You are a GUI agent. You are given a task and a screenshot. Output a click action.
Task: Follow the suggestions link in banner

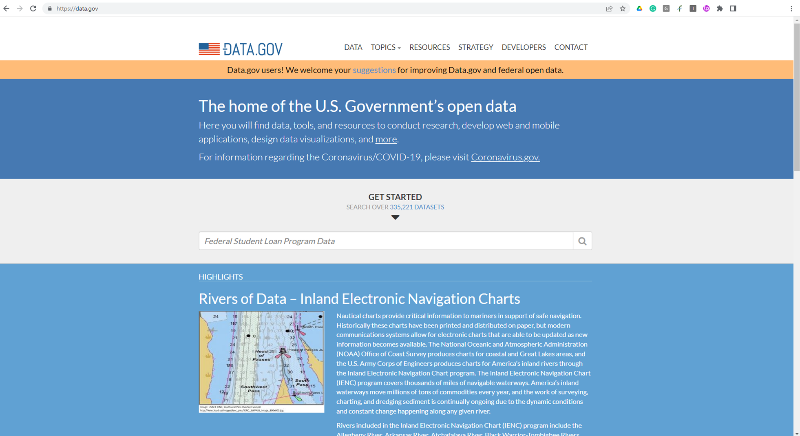(374, 70)
